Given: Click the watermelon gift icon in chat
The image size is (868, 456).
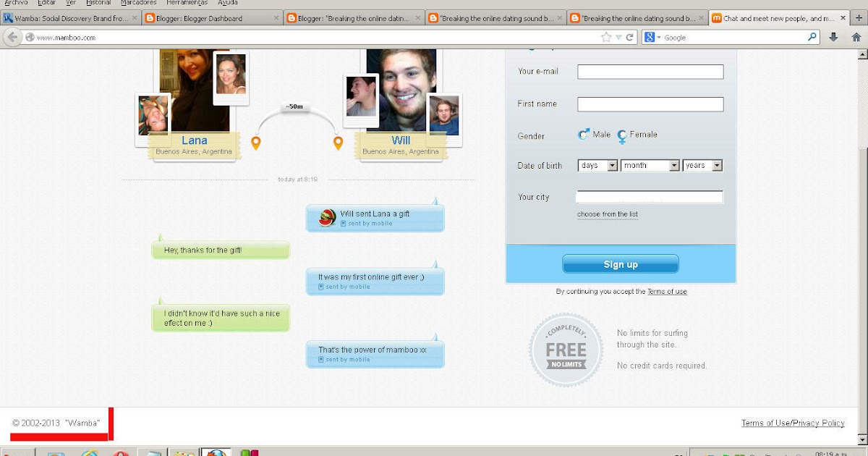Looking at the screenshot, I should coord(327,218).
